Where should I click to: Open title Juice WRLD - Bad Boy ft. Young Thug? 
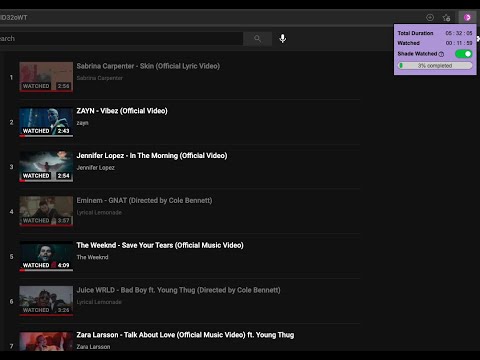(x=178, y=290)
